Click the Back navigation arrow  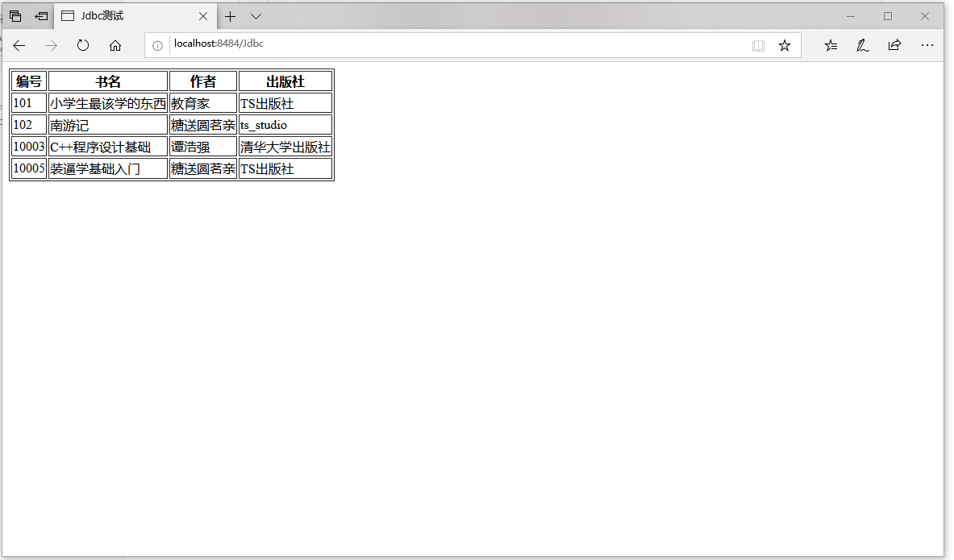pos(19,45)
